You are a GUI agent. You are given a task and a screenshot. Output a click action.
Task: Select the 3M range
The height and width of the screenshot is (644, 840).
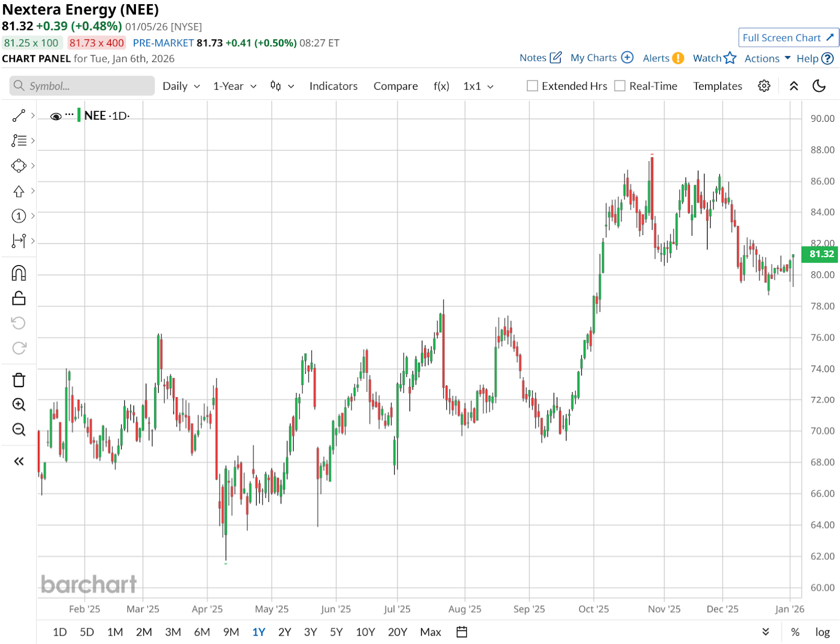tap(173, 632)
